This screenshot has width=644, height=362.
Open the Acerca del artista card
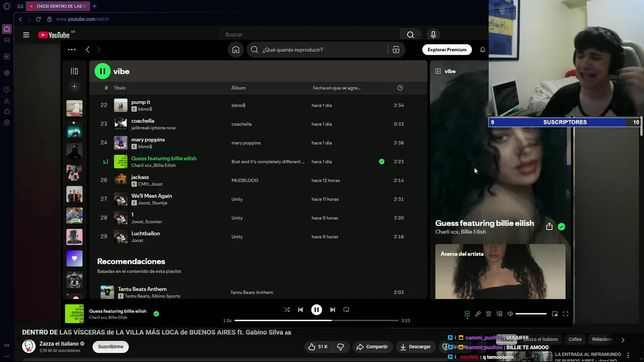[x=500, y=271]
